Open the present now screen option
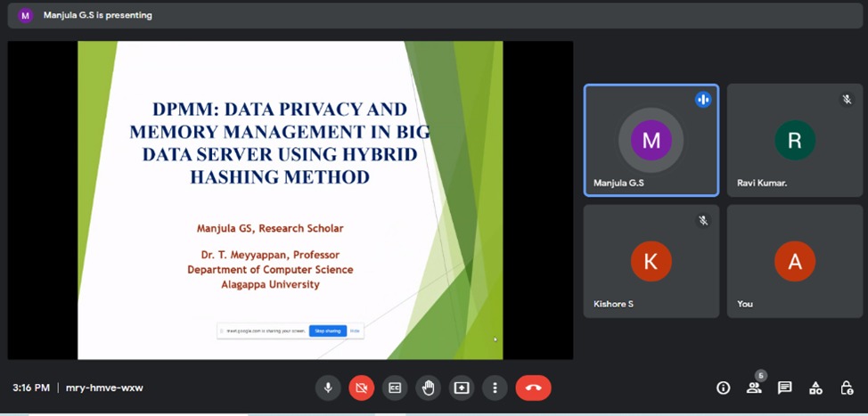Image resolution: width=868 pixels, height=416 pixels. pyautogui.click(x=461, y=387)
